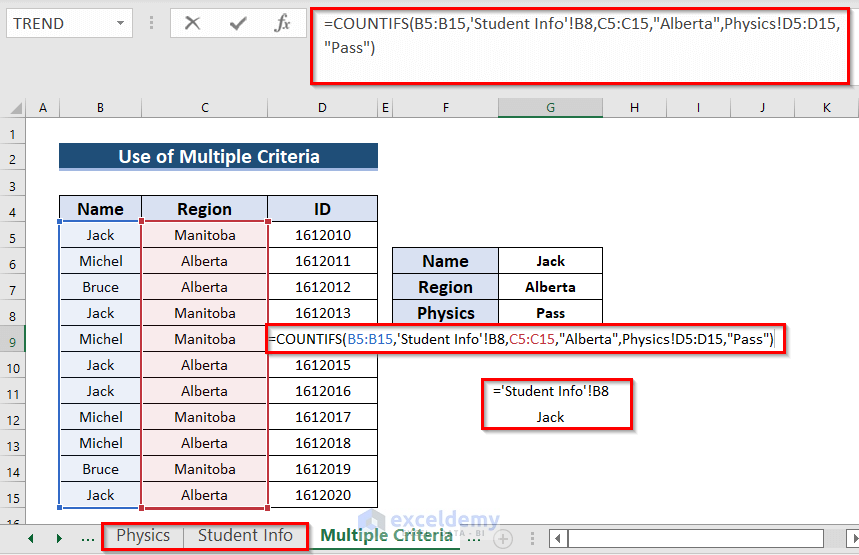Click the Name label in the criteria table

[x=445, y=261]
